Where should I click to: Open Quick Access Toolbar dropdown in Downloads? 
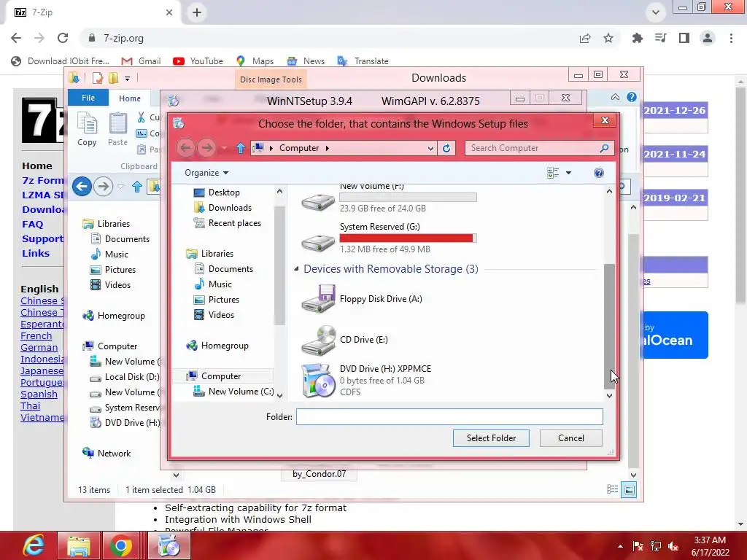[x=127, y=78]
